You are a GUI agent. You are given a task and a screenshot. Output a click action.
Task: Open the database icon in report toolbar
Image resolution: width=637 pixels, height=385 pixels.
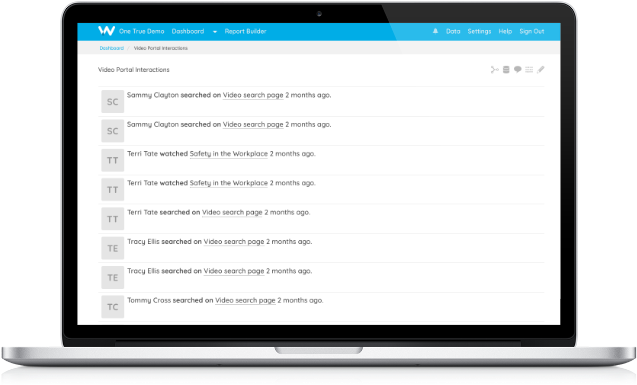[506, 70]
